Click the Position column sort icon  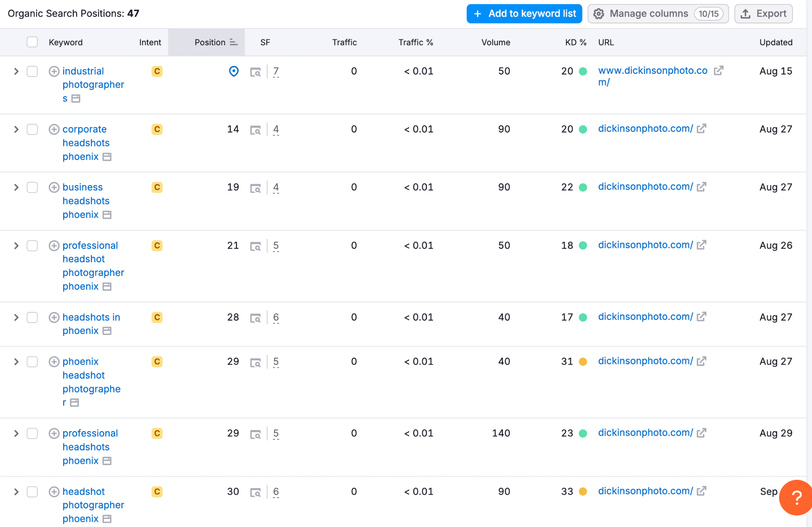coord(233,42)
